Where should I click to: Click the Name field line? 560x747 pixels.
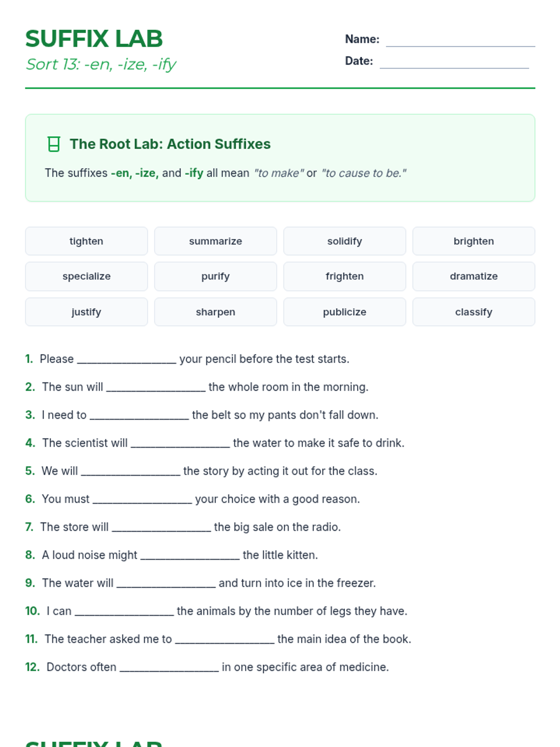pos(461,40)
